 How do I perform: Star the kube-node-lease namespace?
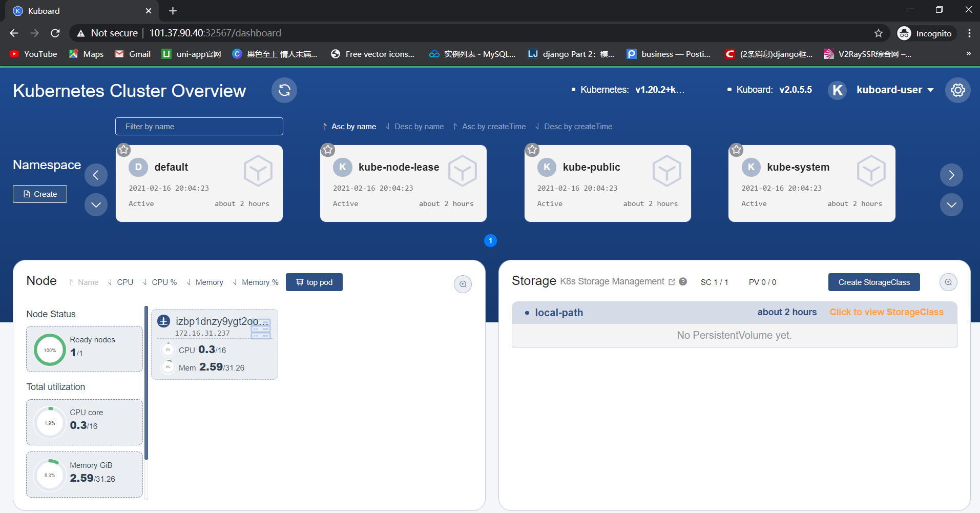tap(328, 150)
